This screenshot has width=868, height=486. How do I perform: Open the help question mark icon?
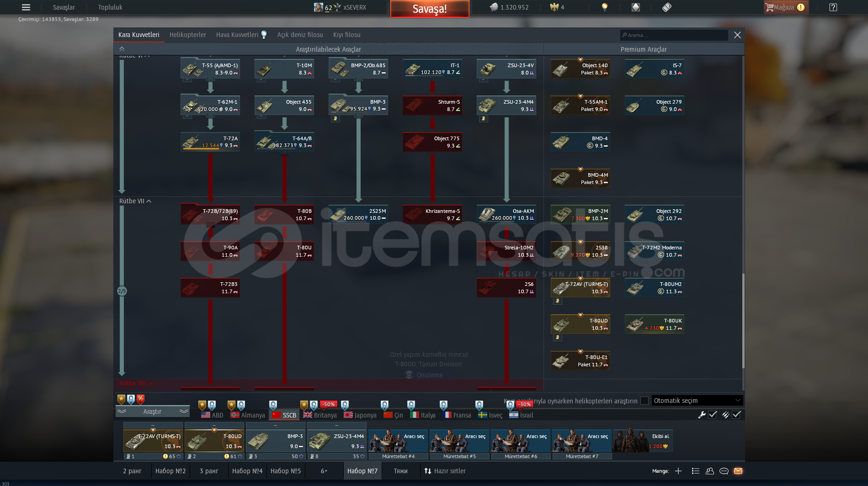[x=833, y=7]
